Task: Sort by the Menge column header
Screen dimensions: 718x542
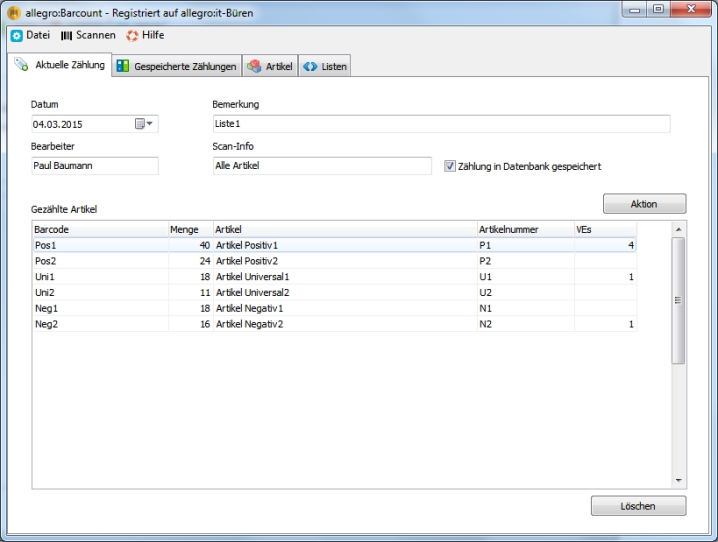Action: (x=189, y=229)
